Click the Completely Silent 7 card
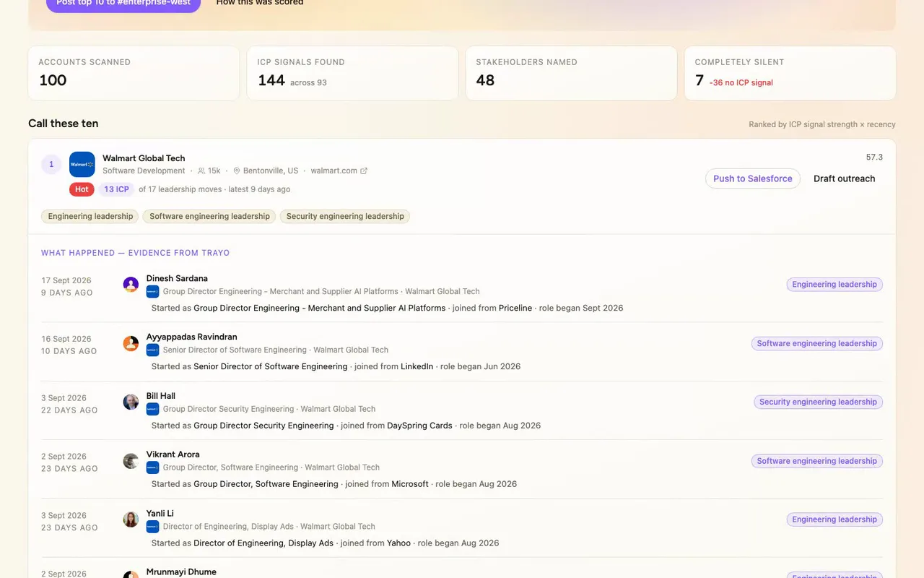Screen dimensions: 924x578 coord(790,74)
